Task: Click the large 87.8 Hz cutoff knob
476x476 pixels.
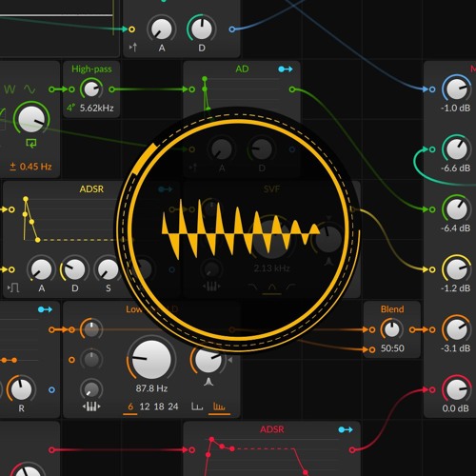Action: click(x=151, y=360)
